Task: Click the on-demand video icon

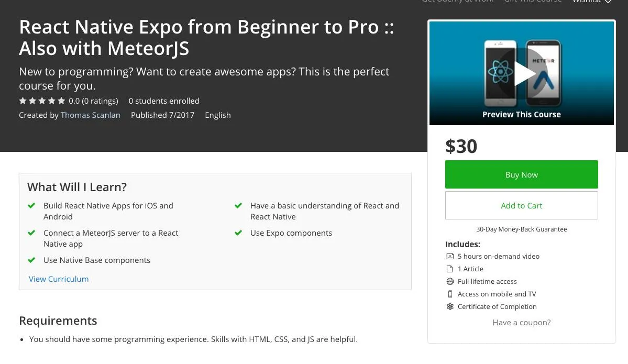Action: tap(449, 257)
